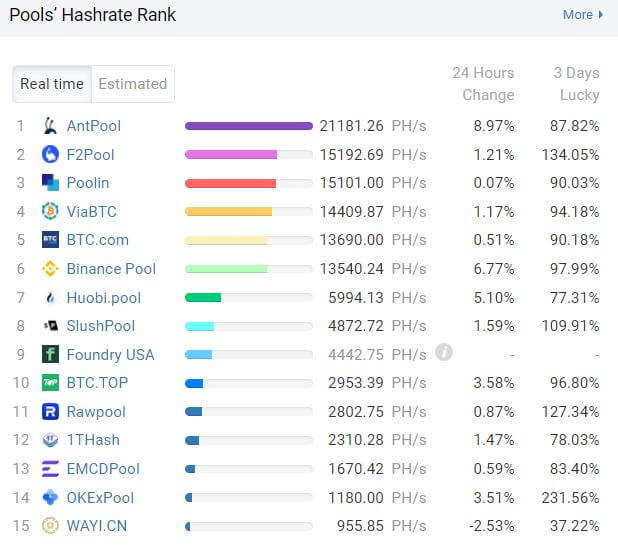This screenshot has width=618, height=551.
Task: Open the SlushPool link
Action: 101,326
